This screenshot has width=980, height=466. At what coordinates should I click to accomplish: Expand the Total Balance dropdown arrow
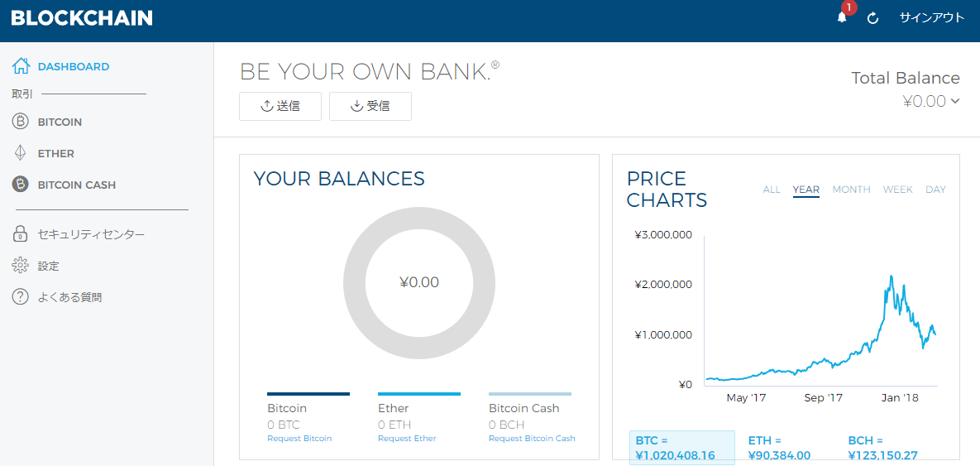(955, 102)
